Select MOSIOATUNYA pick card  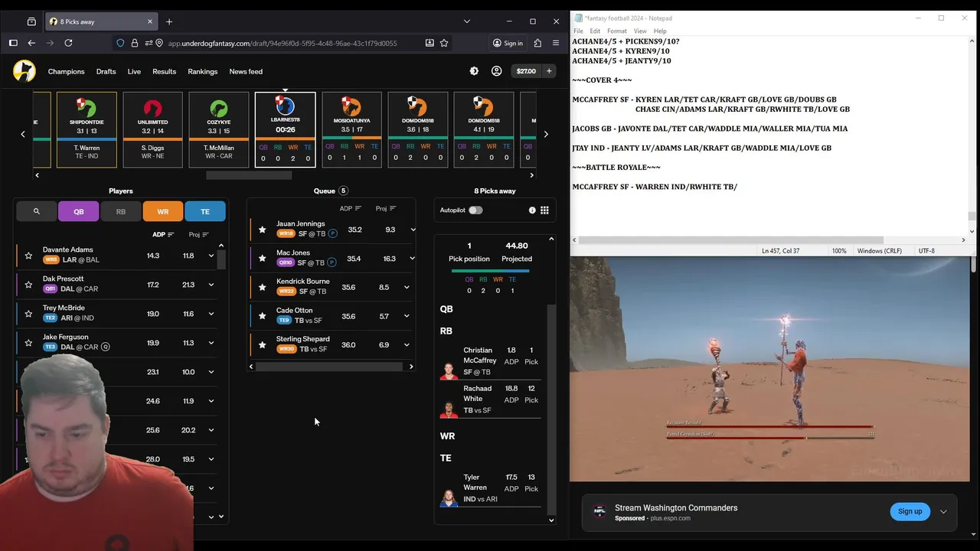[351, 129]
